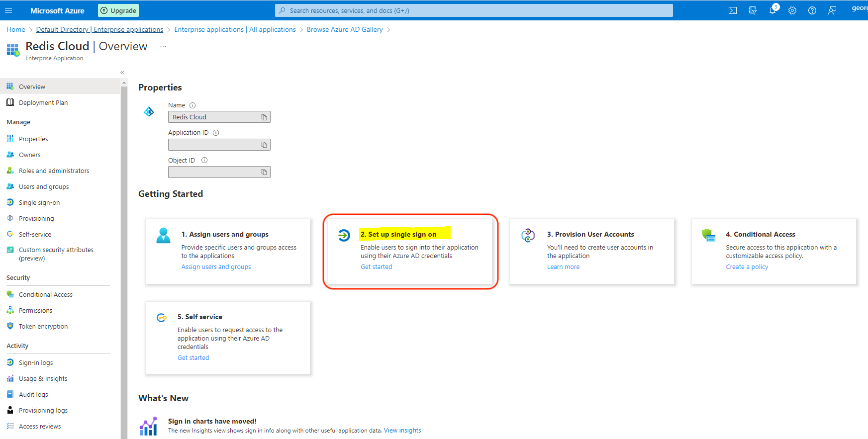Copy the Redis Cloud name to clipboard
The height and width of the screenshot is (439, 868).
click(264, 117)
